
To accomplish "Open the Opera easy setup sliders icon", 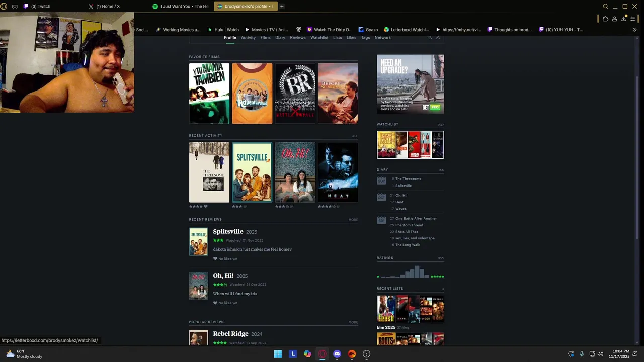I will [x=633, y=19].
